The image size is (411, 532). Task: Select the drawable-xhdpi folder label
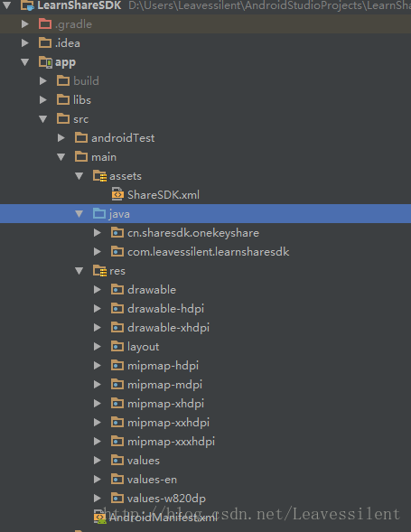tap(168, 328)
